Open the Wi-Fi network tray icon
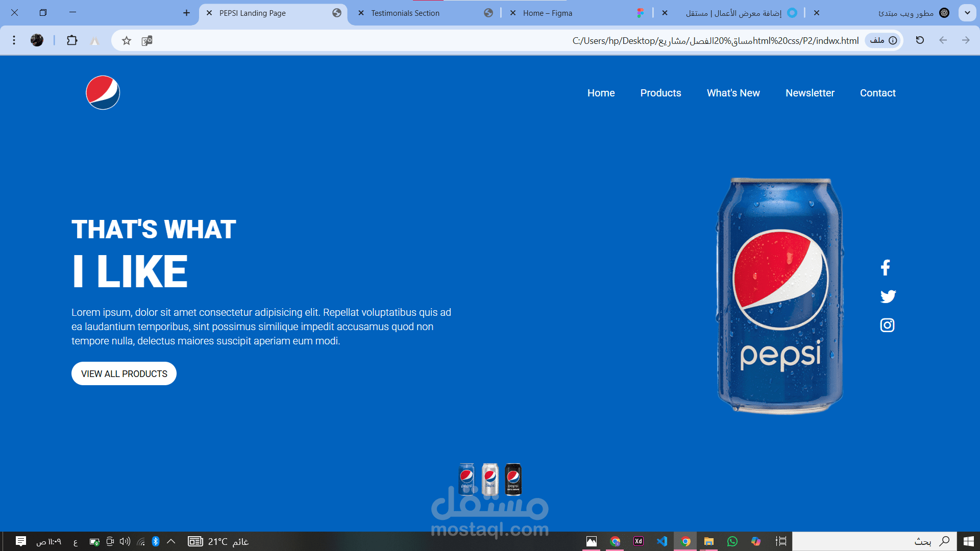This screenshot has height=551, width=980. tap(141, 542)
